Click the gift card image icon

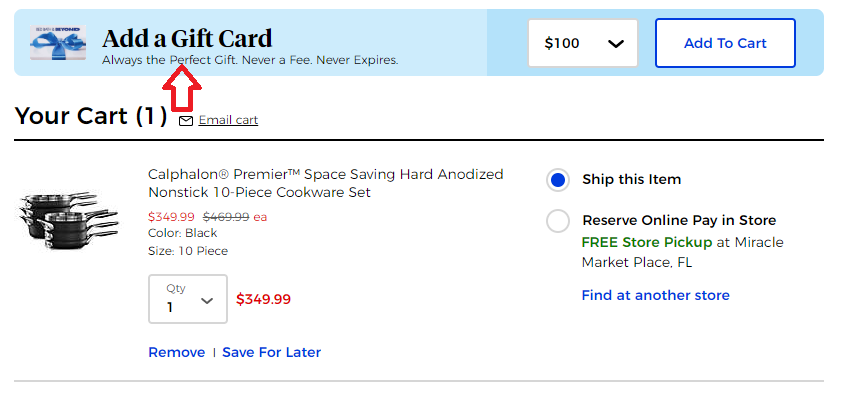tap(56, 42)
